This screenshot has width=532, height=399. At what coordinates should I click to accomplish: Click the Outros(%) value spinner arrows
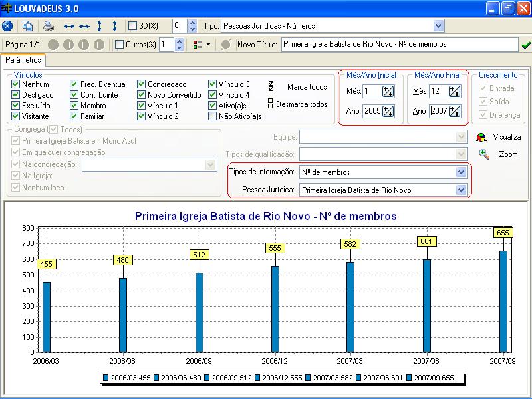click(x=180, y=45)
